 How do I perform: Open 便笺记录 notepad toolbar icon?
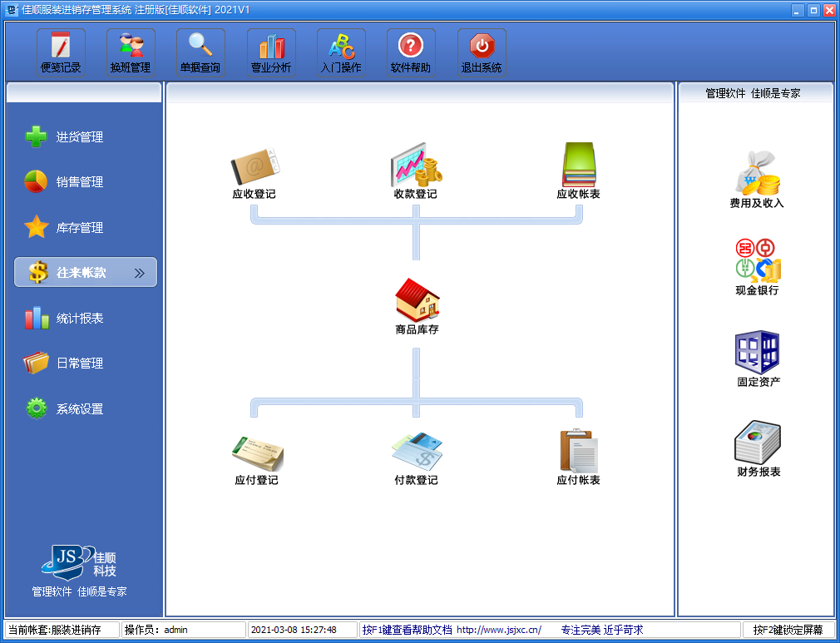[61, 52]
